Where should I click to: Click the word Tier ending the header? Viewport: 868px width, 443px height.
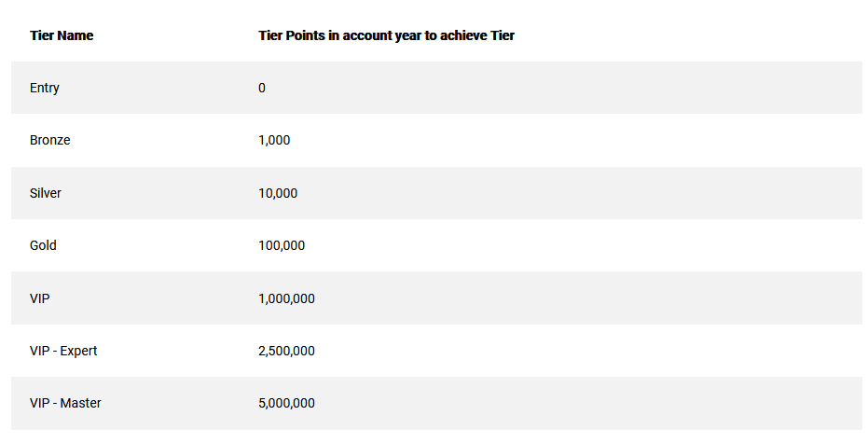(503, 35)
